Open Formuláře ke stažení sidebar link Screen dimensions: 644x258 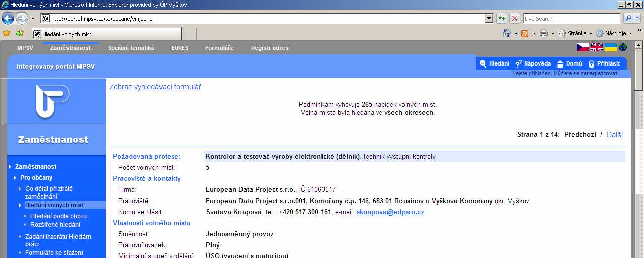(x=54, y=253)
